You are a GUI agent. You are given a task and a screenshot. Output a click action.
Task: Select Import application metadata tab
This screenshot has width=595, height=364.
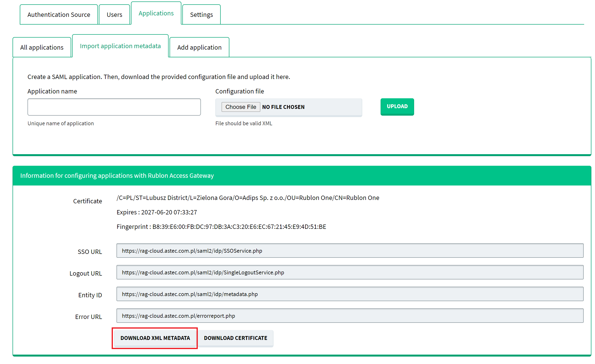click(x=120, y=46)
